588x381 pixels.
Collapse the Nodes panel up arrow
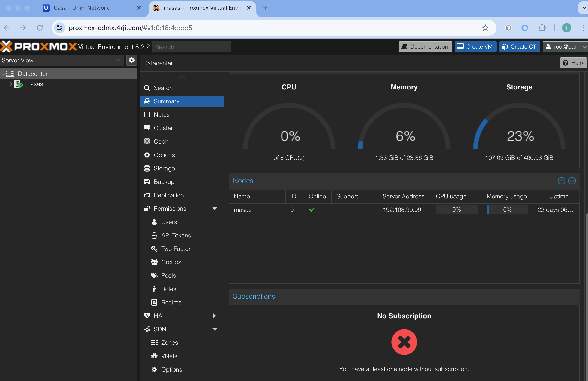coord(561,181)
